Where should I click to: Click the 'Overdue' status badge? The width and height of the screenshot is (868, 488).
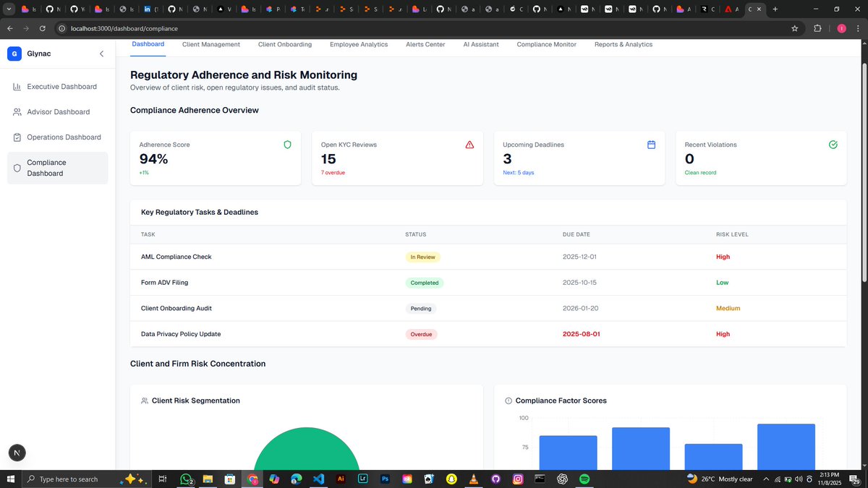coord(421,334)
